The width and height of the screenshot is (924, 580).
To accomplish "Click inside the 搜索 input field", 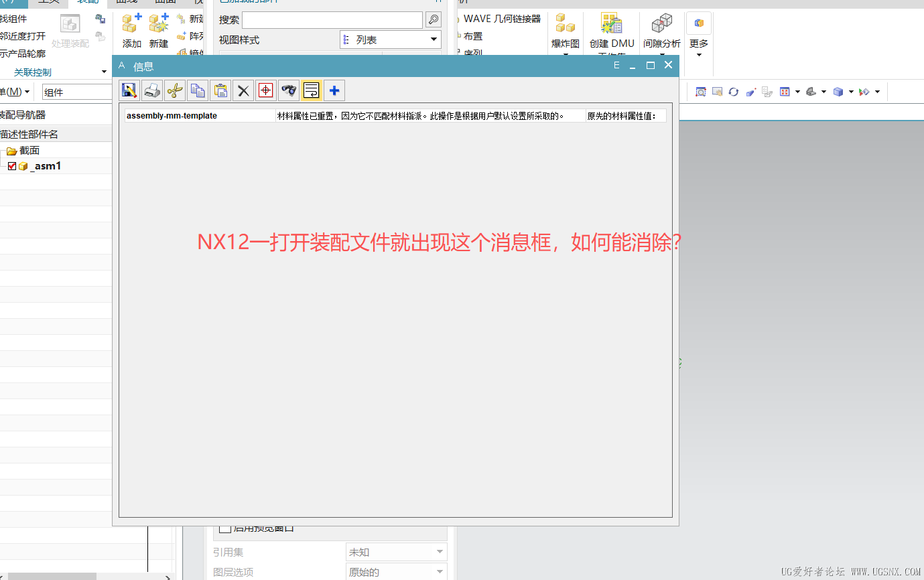I will tap(332, 20).
